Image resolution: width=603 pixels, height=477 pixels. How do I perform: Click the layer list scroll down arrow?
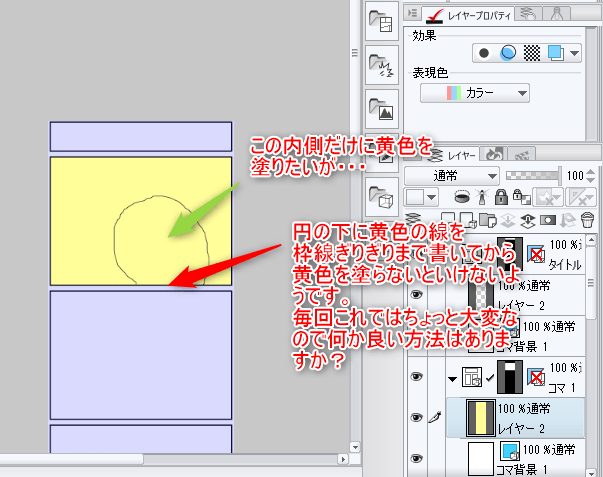[x=591, y=473]
